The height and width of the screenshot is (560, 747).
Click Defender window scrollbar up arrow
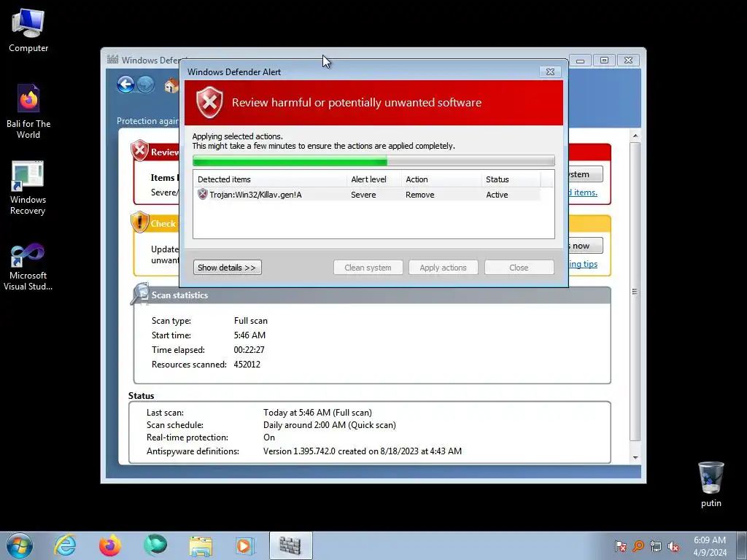635,136
